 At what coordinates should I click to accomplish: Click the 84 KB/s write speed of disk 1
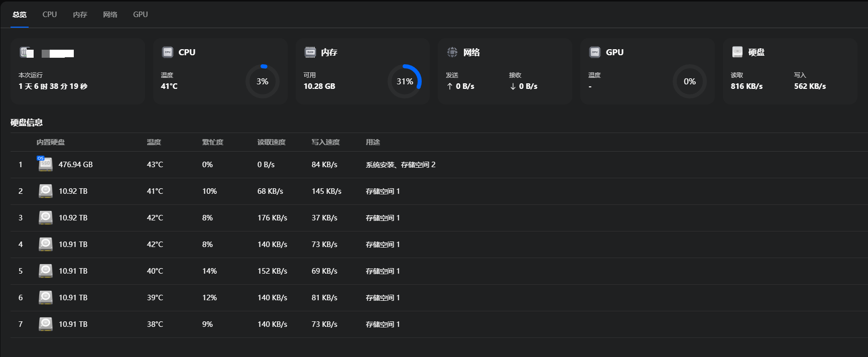coord(325,165)
